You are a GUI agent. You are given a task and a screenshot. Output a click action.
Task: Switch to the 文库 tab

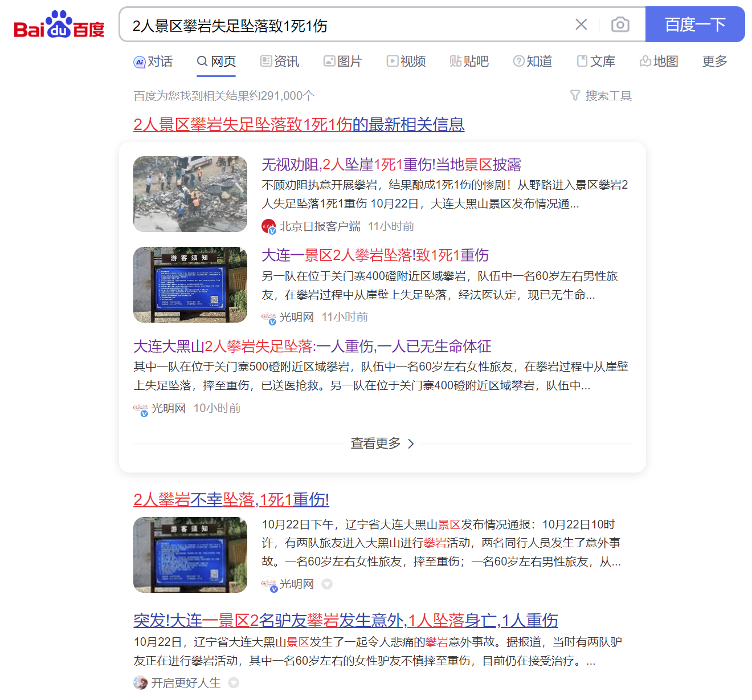pos(596,62)
